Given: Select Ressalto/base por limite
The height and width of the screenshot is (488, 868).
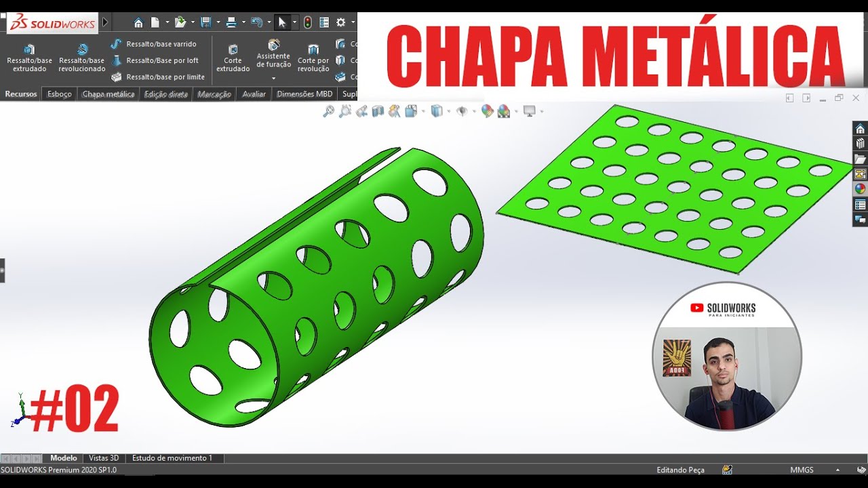Looking at the screenshot, I should [158, 77].
